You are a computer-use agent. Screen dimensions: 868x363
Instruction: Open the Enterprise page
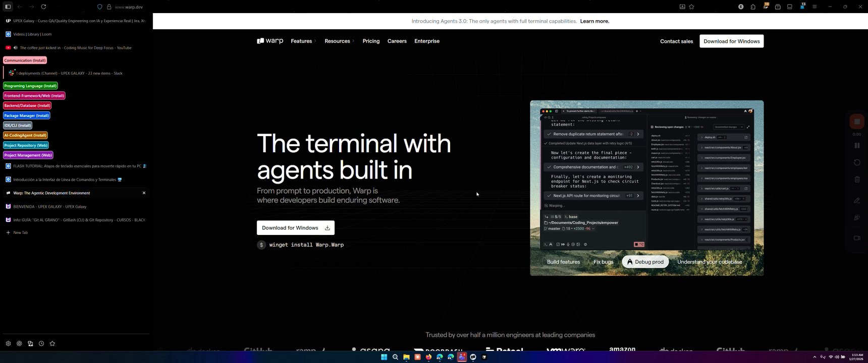427,41
